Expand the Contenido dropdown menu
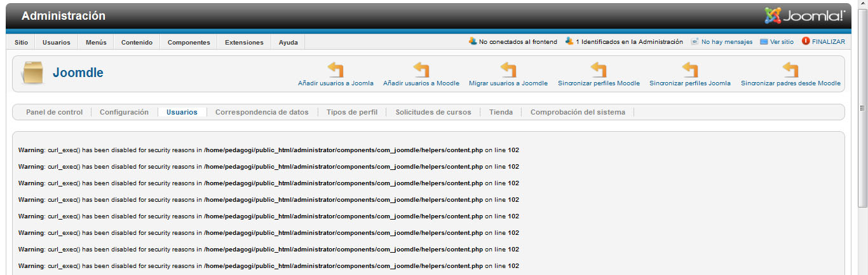This screenshot has height=275, width=868. tap(137, 43)
